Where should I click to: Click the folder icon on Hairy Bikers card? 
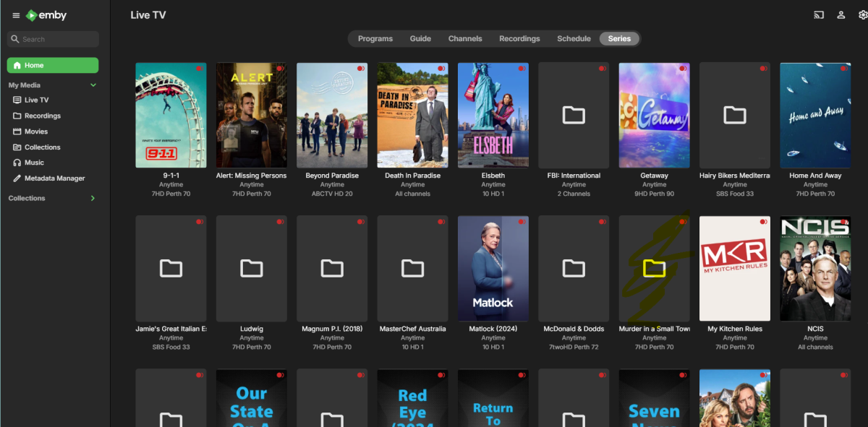[735, 115]
